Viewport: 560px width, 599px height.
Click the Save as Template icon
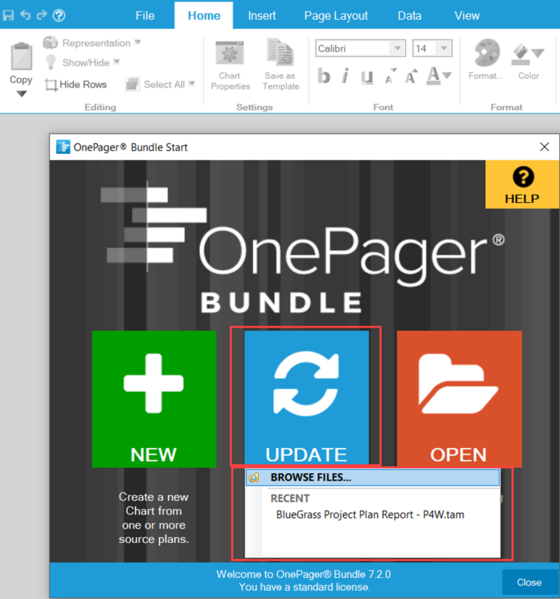(x=280, y=53)
